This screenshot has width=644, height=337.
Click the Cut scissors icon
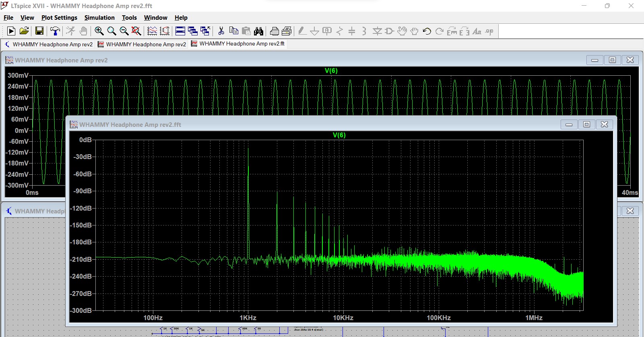tap(221, 31)
